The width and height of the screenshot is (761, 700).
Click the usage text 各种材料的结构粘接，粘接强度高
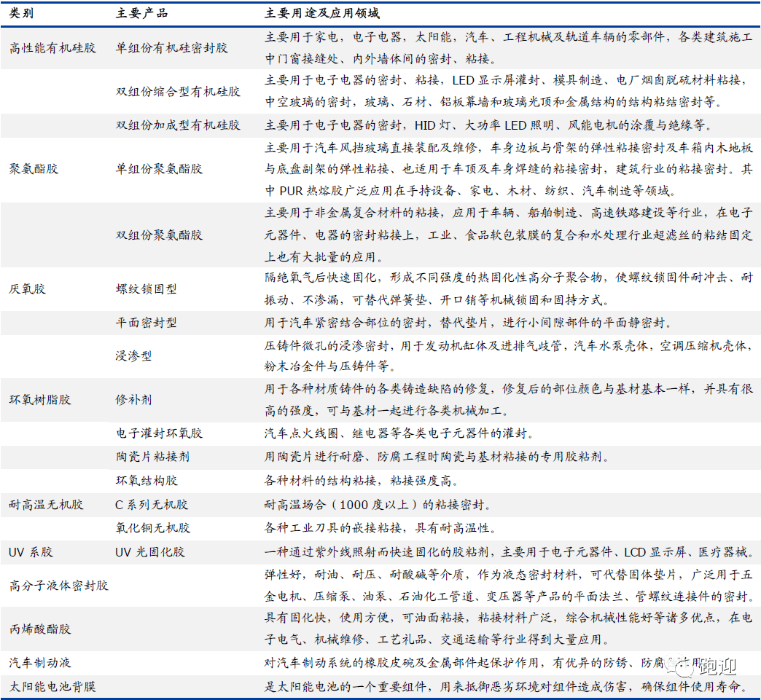coord(362,481)
